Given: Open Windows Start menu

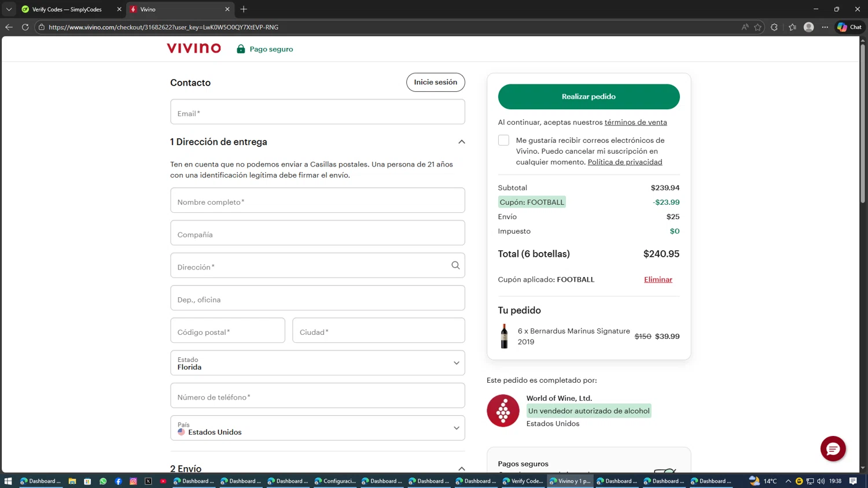Looking at the screenshot, I should point(8,481).
